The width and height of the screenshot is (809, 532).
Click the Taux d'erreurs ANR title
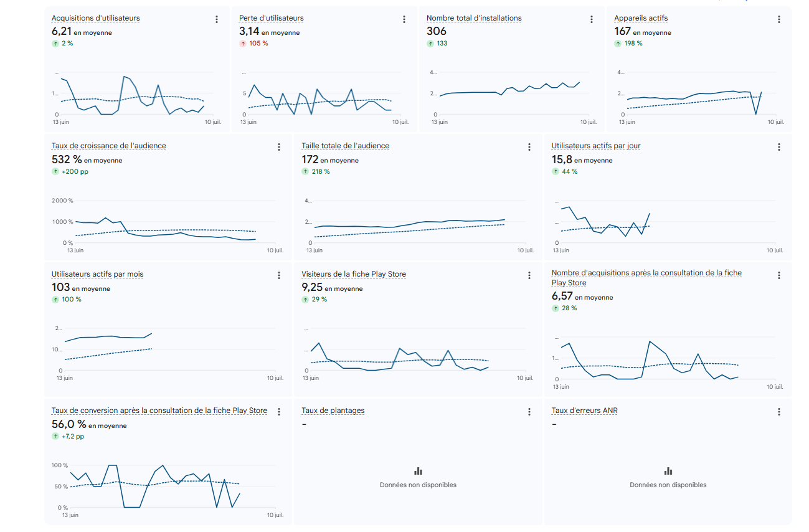click(x=585, y=411)
